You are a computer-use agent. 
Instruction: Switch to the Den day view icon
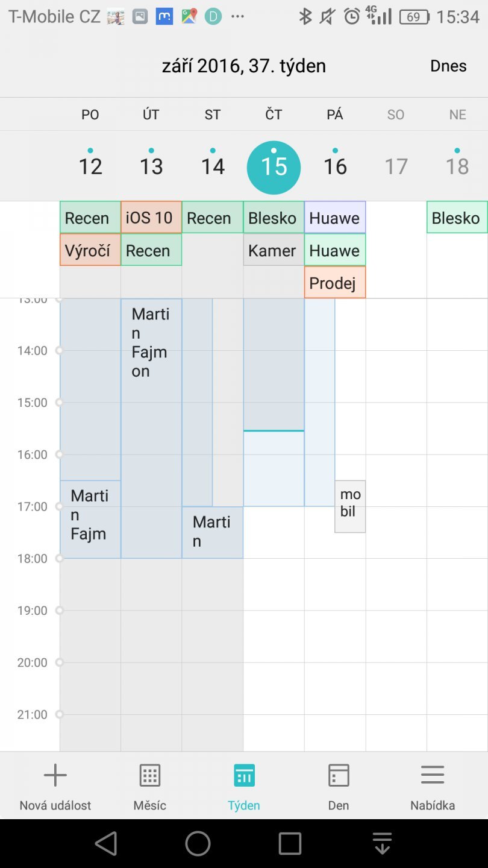339,775
